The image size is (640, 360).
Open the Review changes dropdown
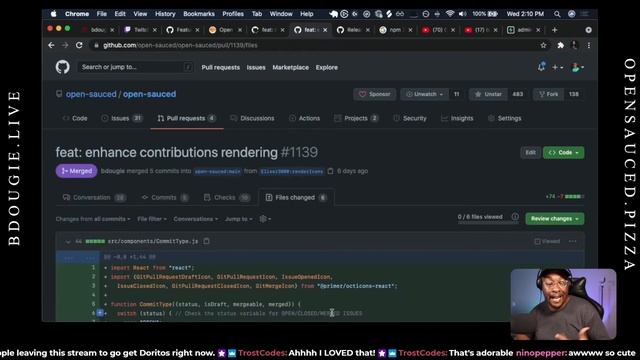point(555,219)
